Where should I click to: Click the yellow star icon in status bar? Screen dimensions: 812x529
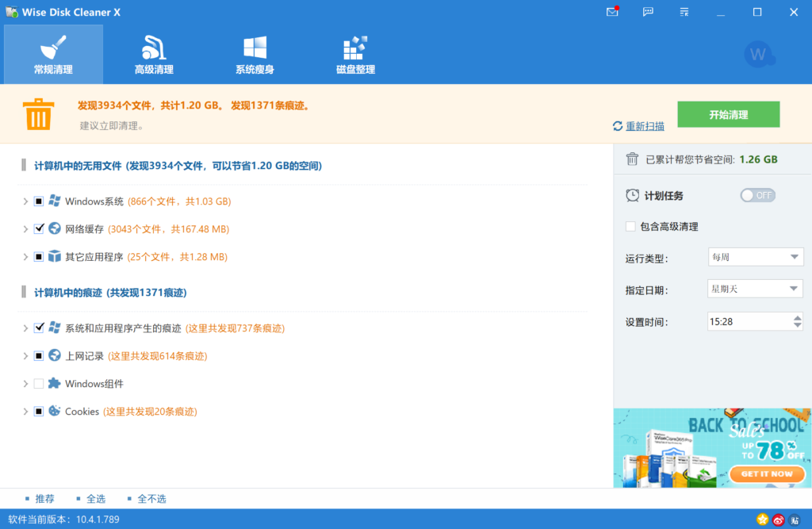(763, 519)
